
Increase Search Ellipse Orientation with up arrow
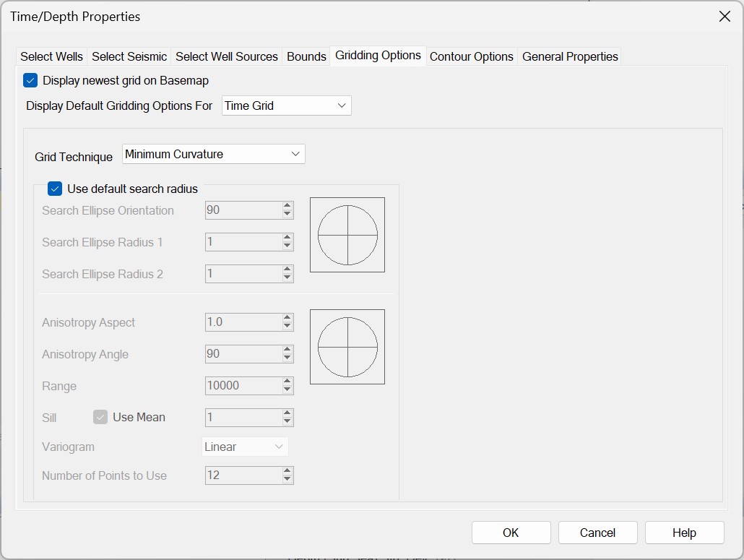[287, 206]
